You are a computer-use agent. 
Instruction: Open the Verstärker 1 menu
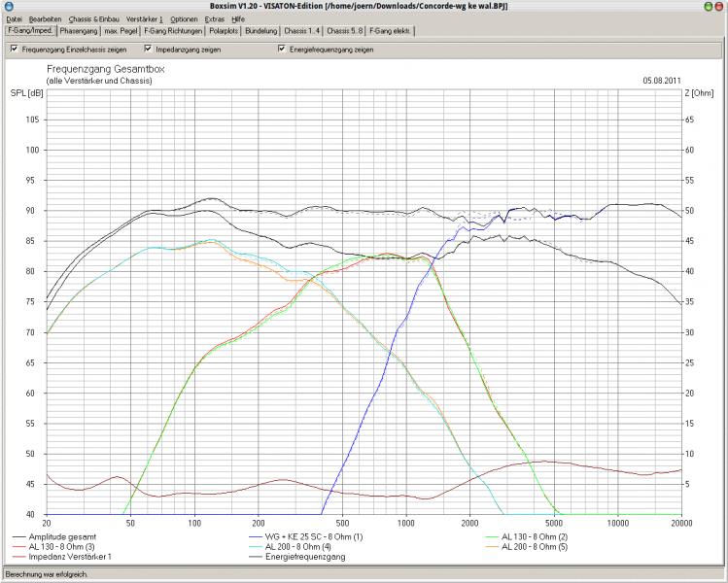[x=145, y=18]
